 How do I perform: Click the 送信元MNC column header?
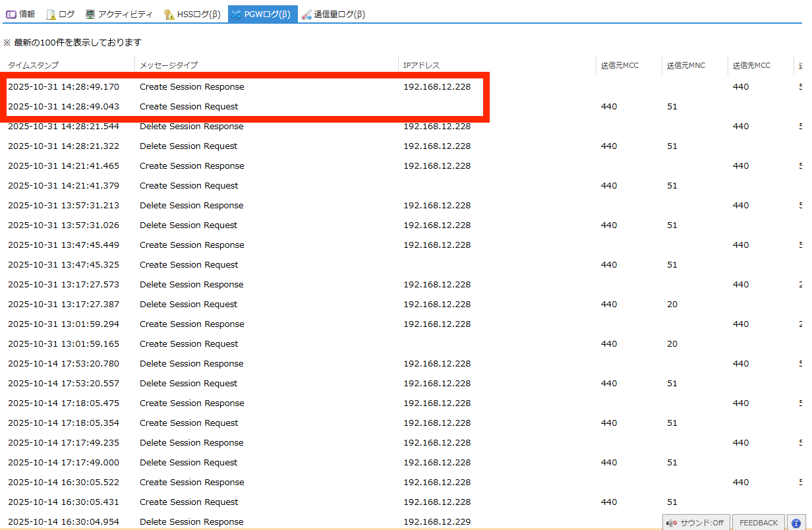[685, 65]
